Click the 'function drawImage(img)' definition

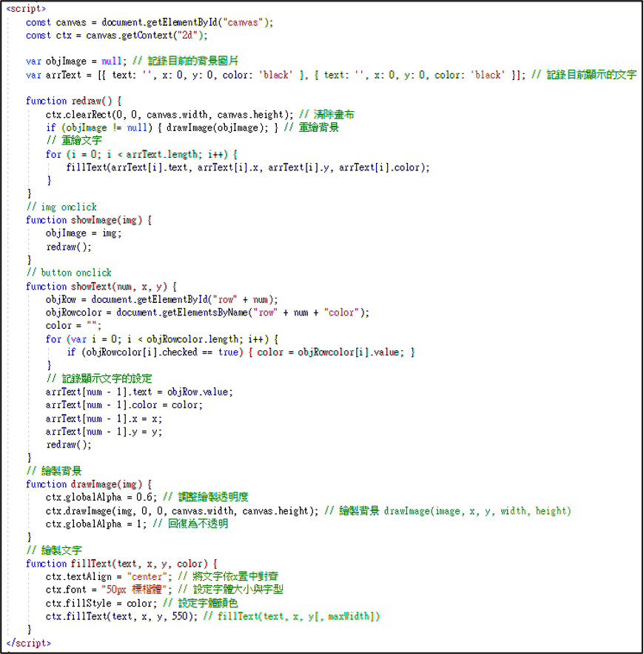[x=88, y=484]
